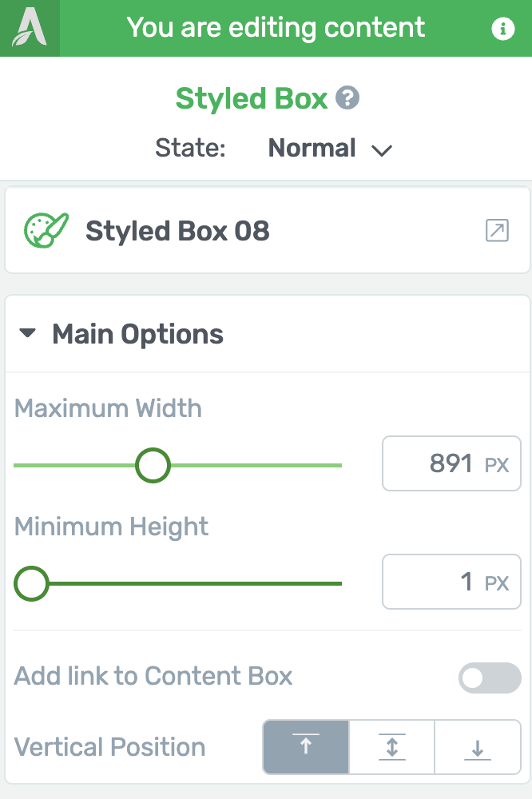
Task: Click the State dropdown chevron arrow
Action: click(382, 150)
